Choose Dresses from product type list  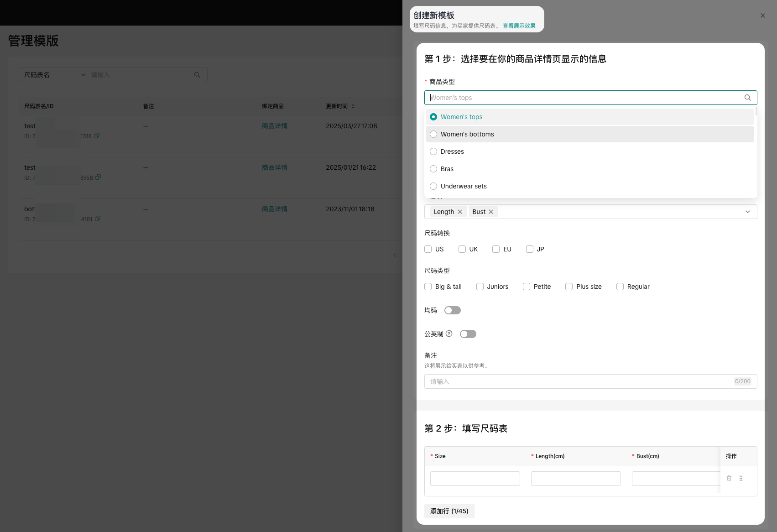[452, 151]
